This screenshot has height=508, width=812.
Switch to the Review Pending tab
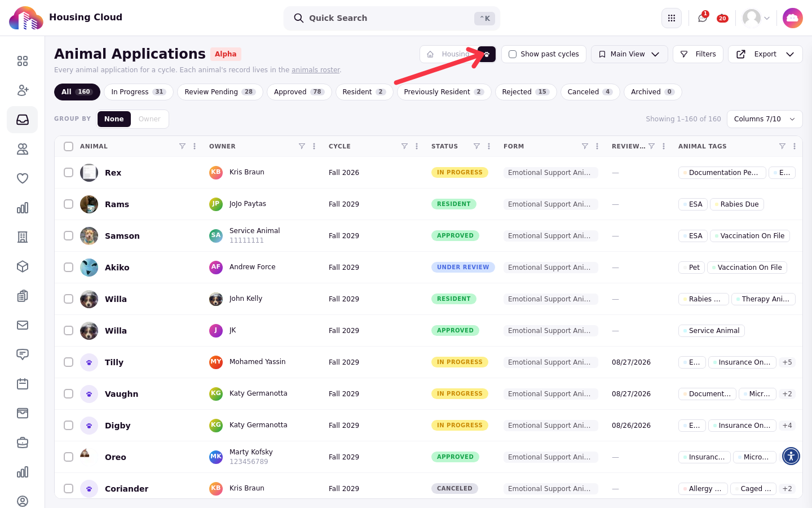tap(220, 92)
